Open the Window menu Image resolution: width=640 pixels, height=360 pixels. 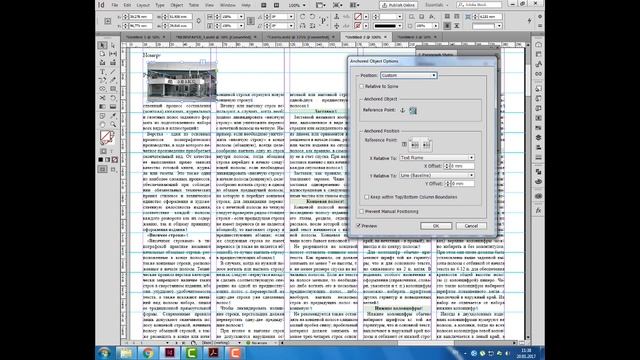pyautogui.click(x=228, y=5)
